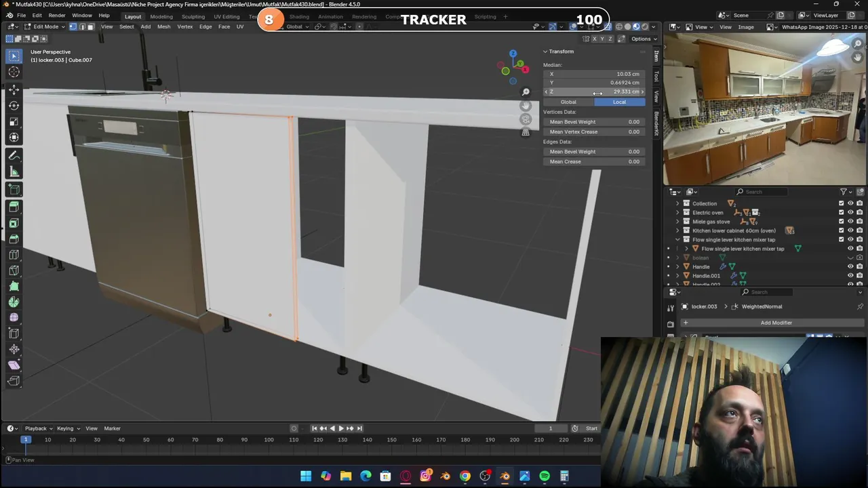The height and width of the screenshot is (488, 868).
Task: Enable edge select mode
Action: pos(81,26)
